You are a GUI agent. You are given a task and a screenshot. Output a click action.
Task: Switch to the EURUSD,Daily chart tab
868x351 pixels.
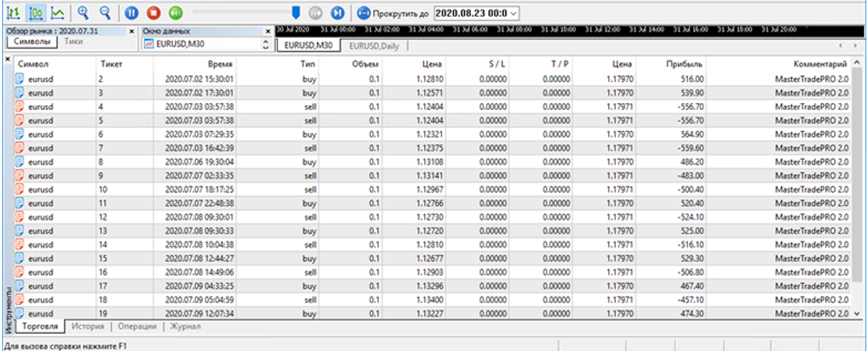(x=374, y=46)
